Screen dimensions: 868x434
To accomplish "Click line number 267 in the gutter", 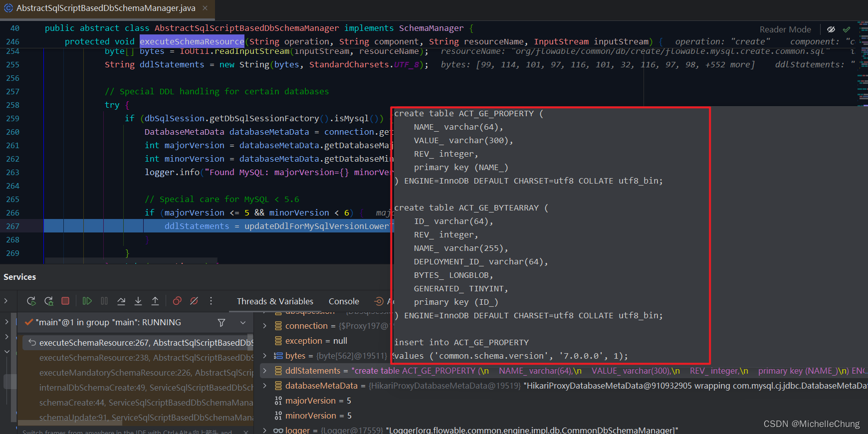I will point(13,226).
